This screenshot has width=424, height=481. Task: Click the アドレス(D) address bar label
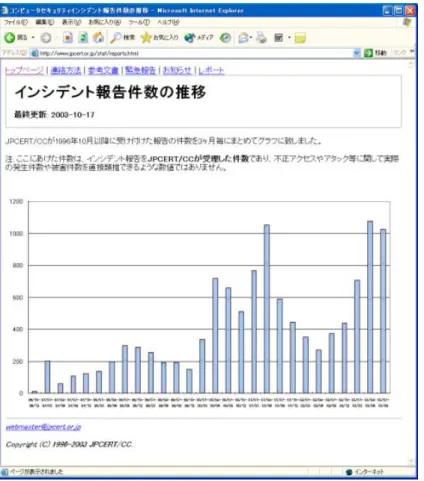pos(14,53)
